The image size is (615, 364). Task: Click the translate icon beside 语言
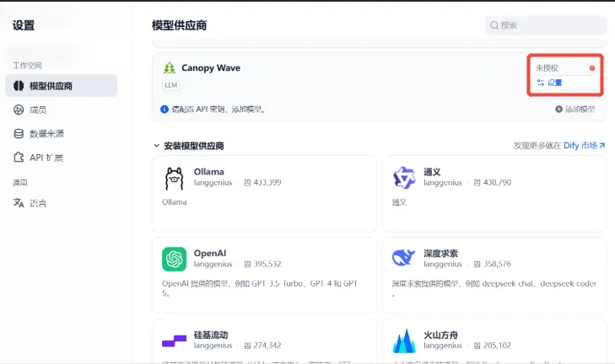[x=19, y=202]
